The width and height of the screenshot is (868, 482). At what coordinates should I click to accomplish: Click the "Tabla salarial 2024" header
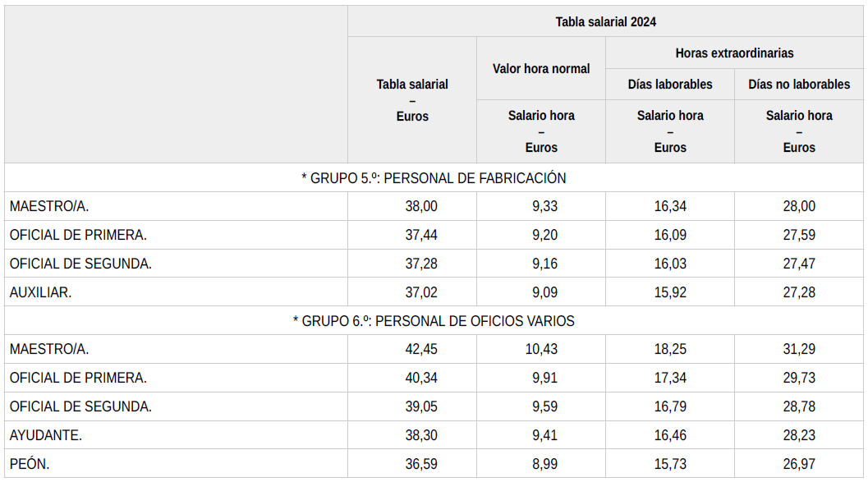click(x=605, y=22)
